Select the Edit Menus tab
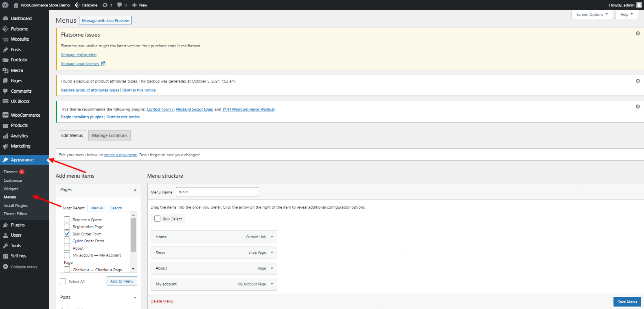 click(x=72, y=135)
